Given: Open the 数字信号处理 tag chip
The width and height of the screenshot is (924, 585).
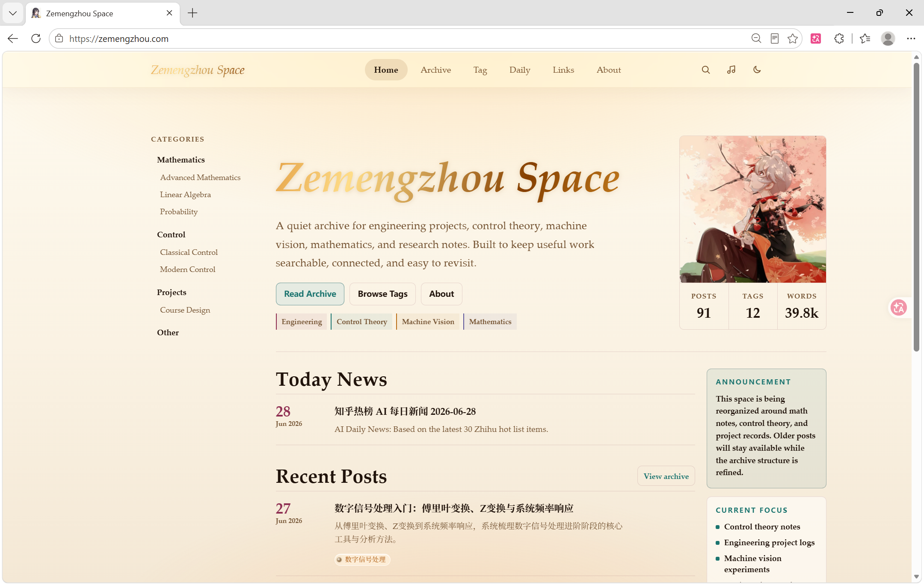Looking at the screenshot, I should (x=362, y=559).
